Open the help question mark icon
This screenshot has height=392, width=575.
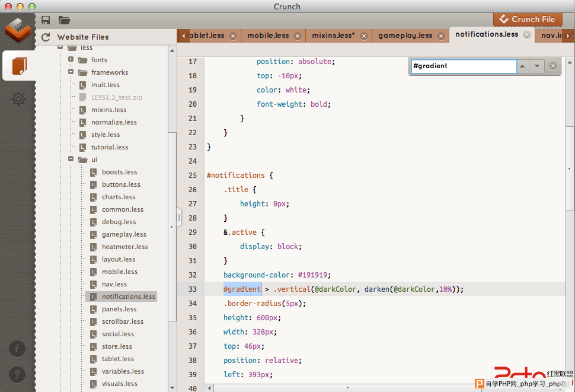(17, 375)
